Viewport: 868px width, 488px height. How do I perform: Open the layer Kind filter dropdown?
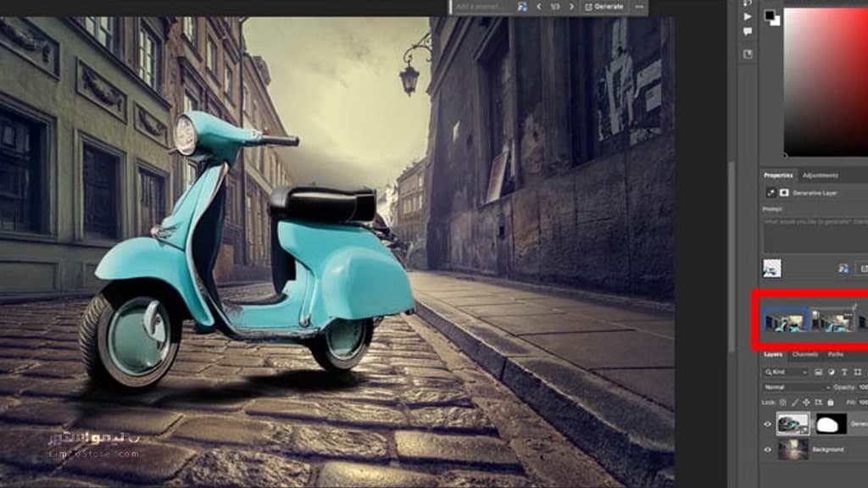point(786,373)
